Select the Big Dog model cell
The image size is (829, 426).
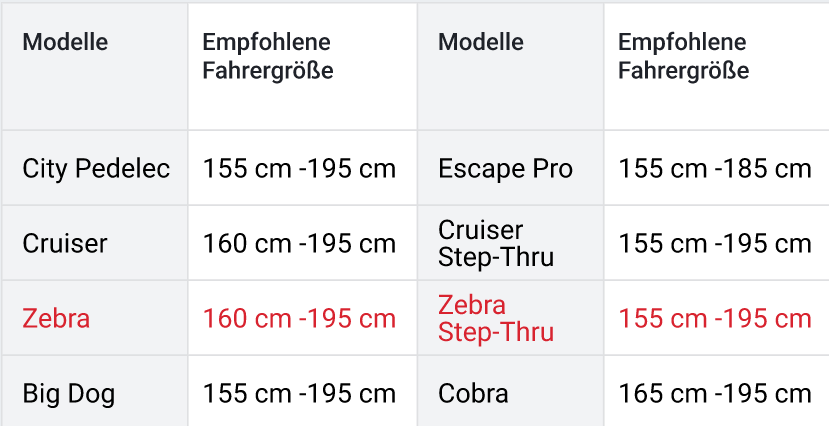point(69,394)
